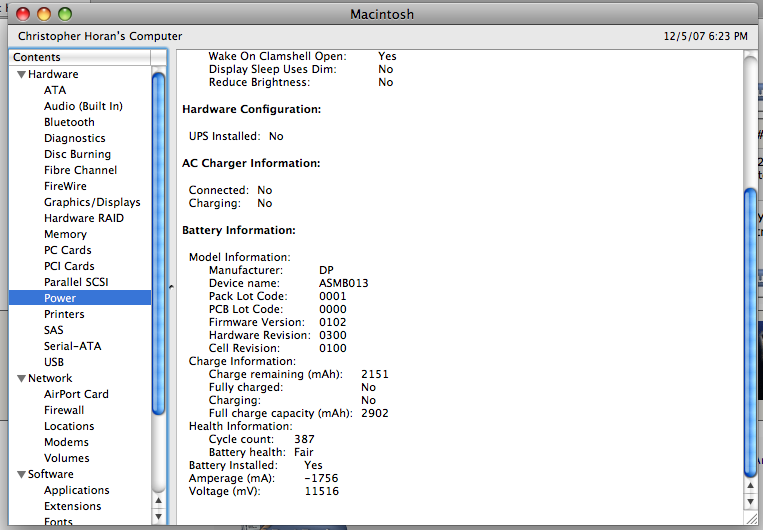Click the amperage value -1756
763x530 pixels.
tap(321, 478)
